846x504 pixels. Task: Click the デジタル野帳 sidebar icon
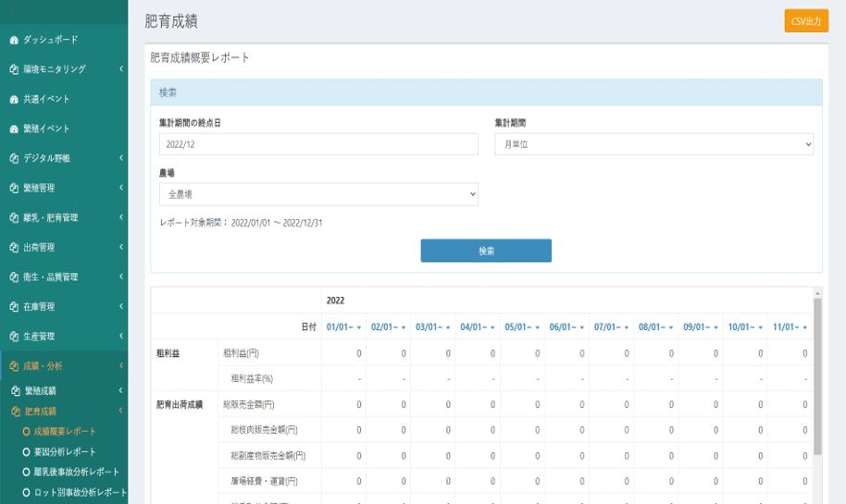(14, 158)
